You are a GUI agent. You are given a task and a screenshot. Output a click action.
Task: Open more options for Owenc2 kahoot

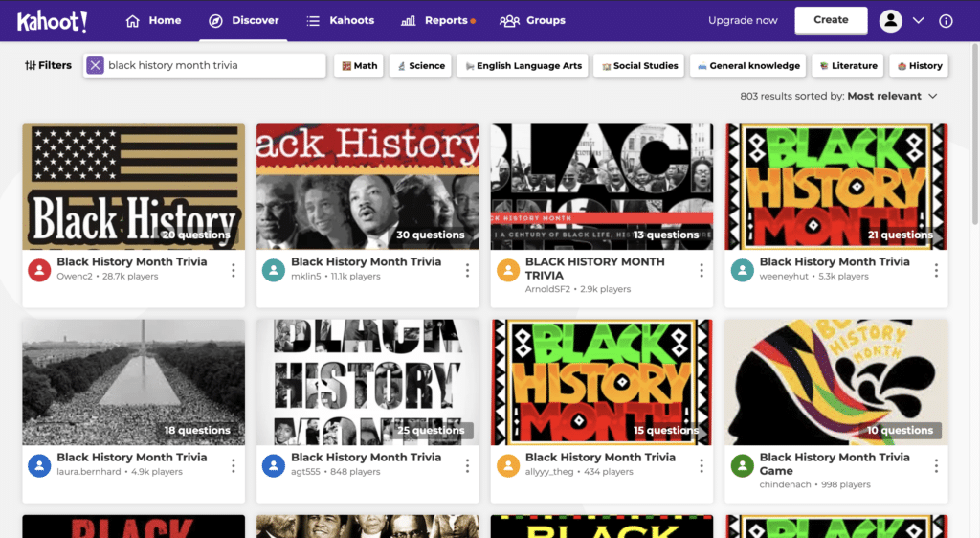(234, 270)
